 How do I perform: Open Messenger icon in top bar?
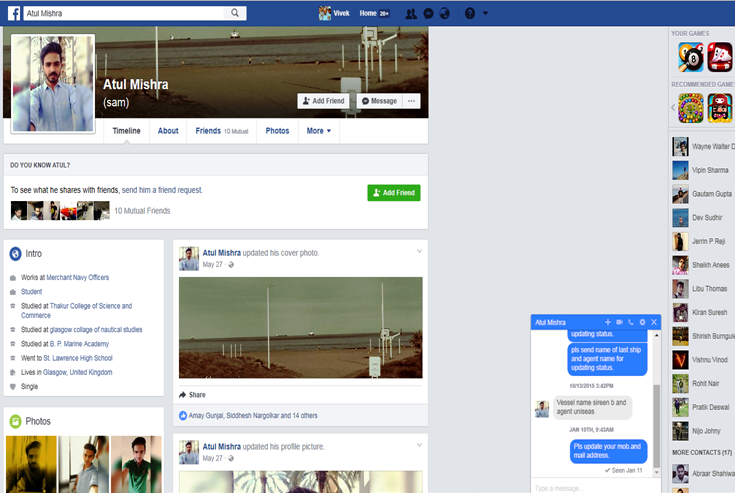point(428,13)
